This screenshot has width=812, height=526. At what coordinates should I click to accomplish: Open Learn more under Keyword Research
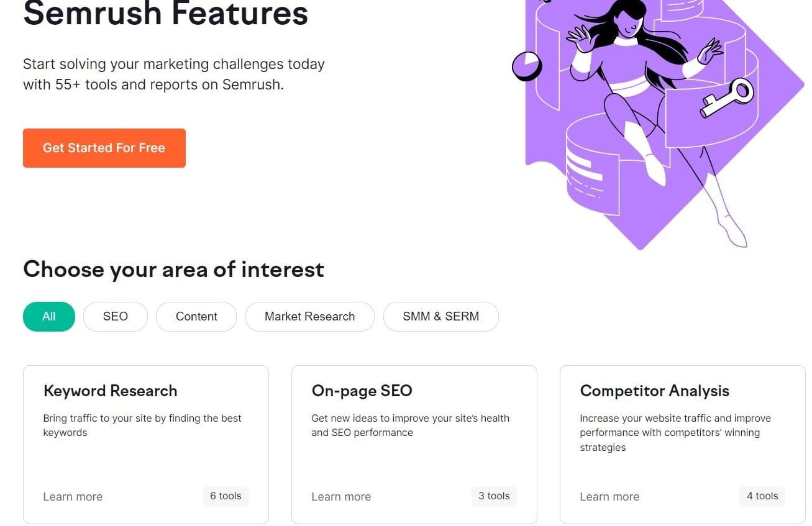point(73,496)
